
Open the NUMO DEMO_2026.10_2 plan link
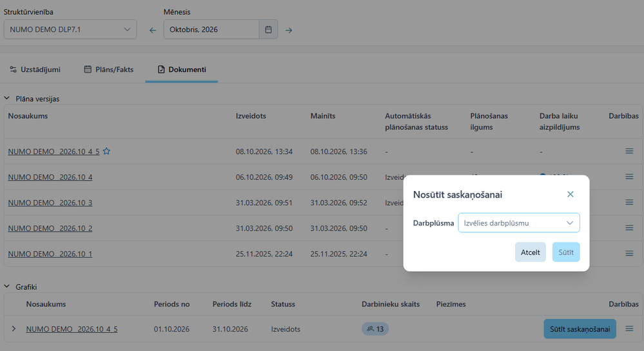click(50, 228)
